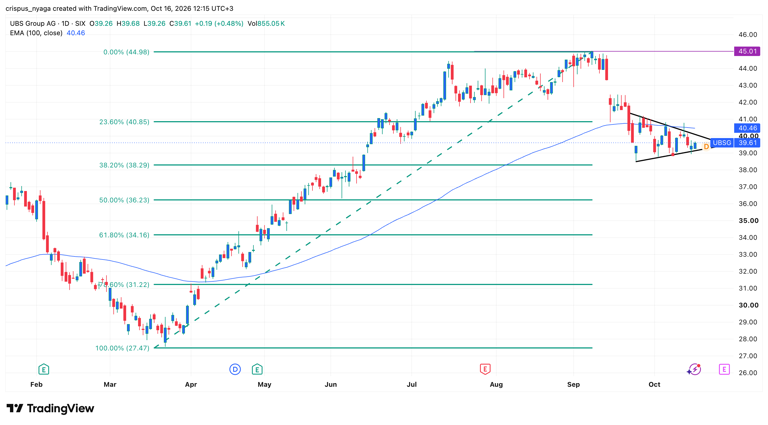Click the blue dividend D marker near May

(235, 369)
